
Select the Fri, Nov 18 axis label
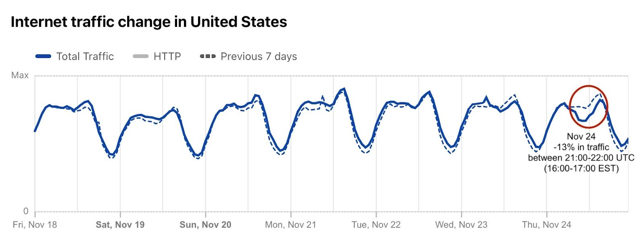click(35, 225)
